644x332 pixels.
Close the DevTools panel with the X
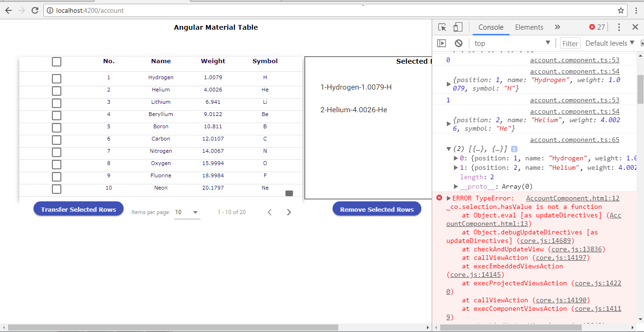pyautogui.click(x=635, y=27)
